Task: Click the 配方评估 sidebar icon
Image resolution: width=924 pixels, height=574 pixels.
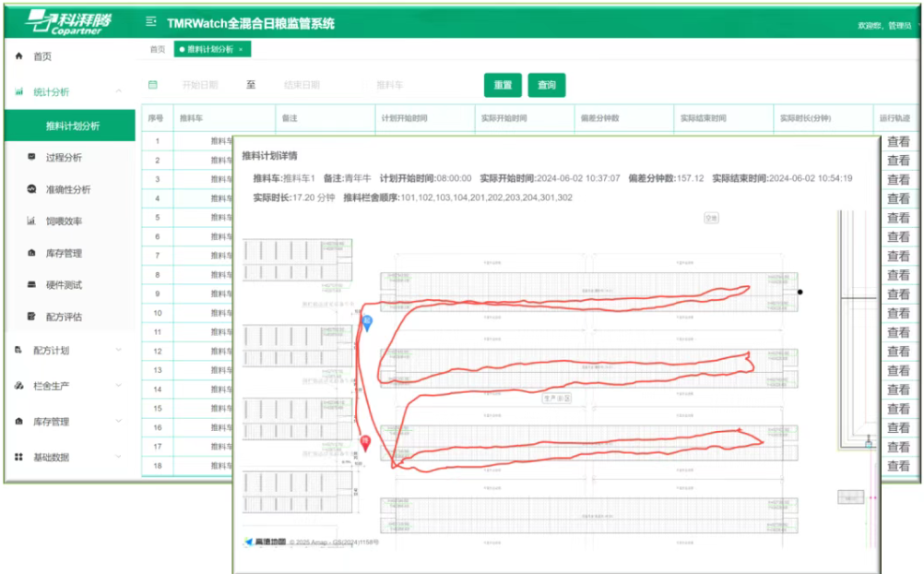Action: pyautogui.click(x=31, y=317)
